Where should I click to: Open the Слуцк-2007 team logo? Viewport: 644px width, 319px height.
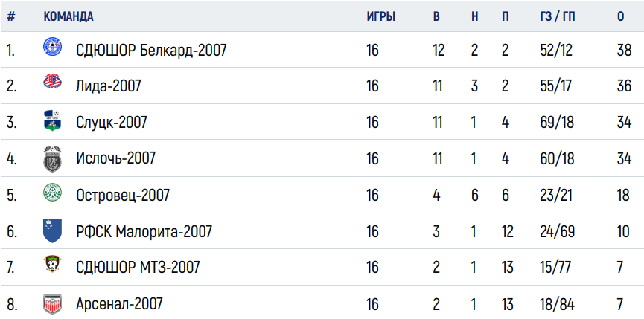[53, 121]
